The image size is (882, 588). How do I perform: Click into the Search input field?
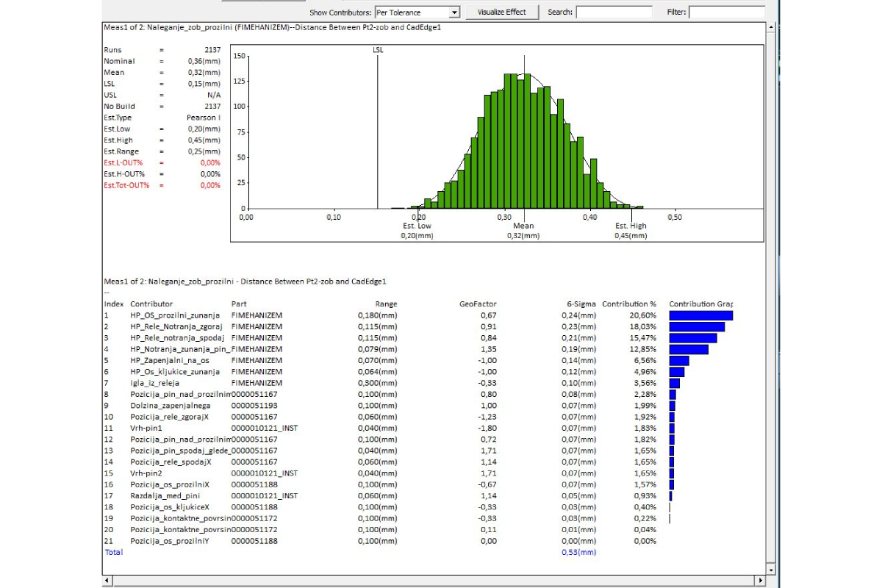point(614,12)
